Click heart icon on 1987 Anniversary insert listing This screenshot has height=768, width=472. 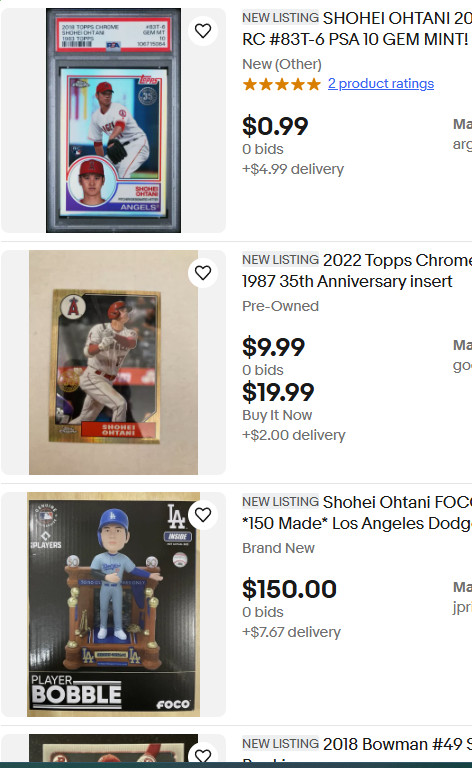(x=203, y=273)
